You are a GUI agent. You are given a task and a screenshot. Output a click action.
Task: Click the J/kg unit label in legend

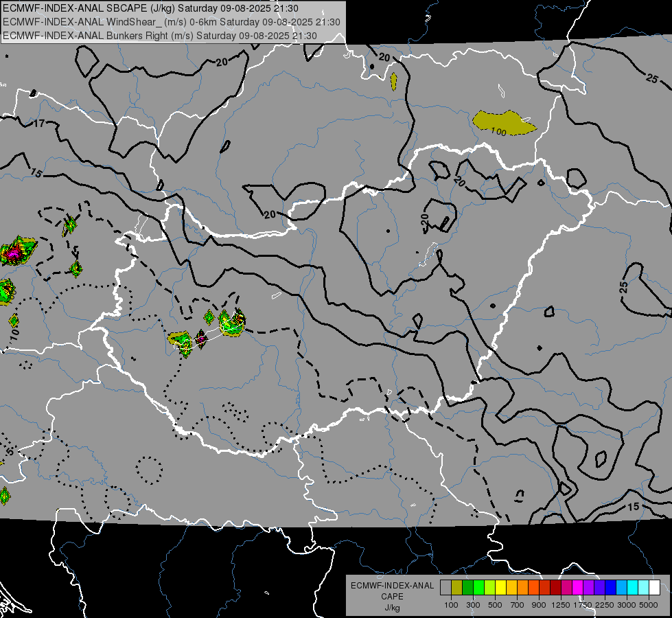pos(392,608)
